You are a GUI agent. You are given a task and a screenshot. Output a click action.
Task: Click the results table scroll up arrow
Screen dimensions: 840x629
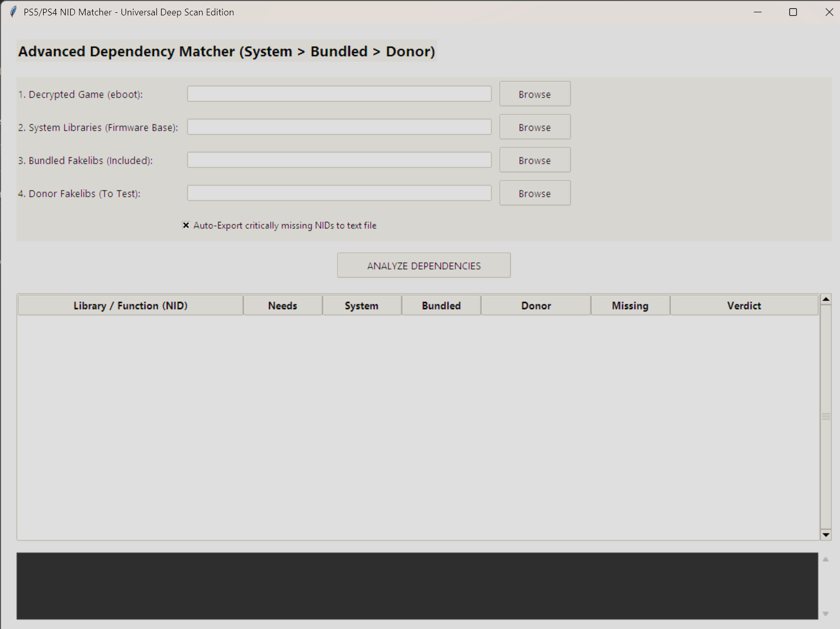(x=826, y=299)
